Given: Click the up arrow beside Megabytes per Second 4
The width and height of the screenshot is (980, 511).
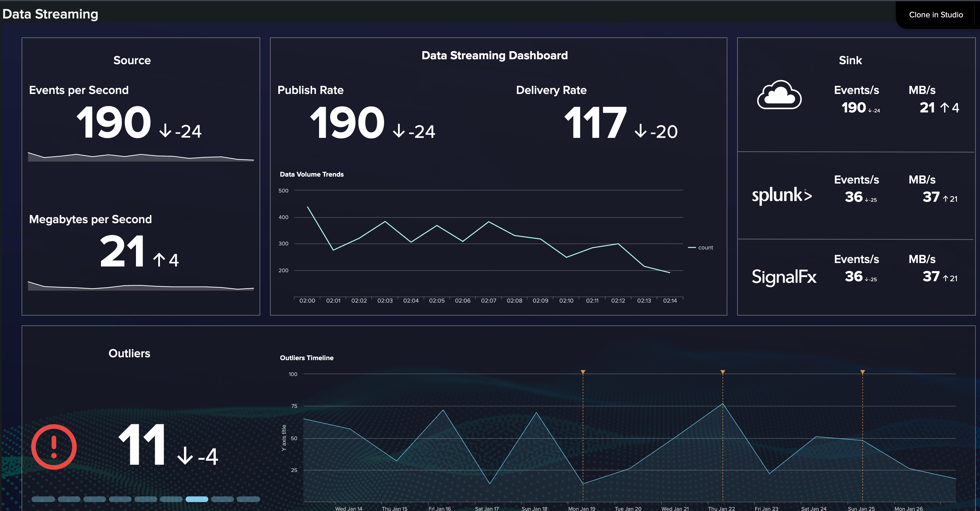Looking at the screenshot, I should coord(159,260).
